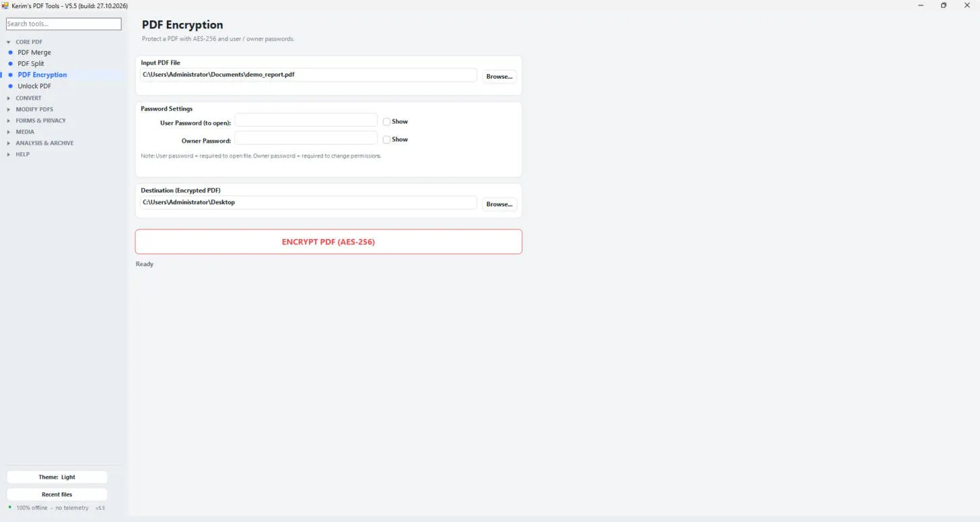Screen dimensions: 980x522
Task: Browse for the encrypted PDF destination
Action: [499, 204]
